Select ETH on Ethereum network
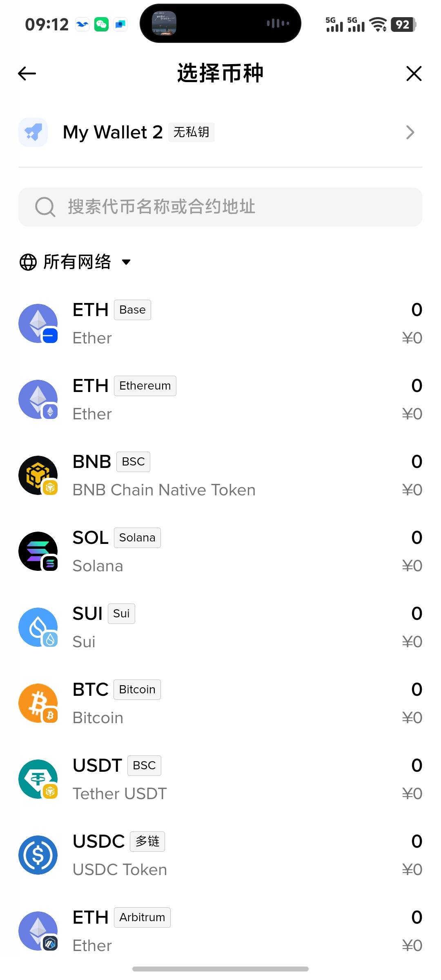This screenshot has height=980, width=441. click(220, 399)
